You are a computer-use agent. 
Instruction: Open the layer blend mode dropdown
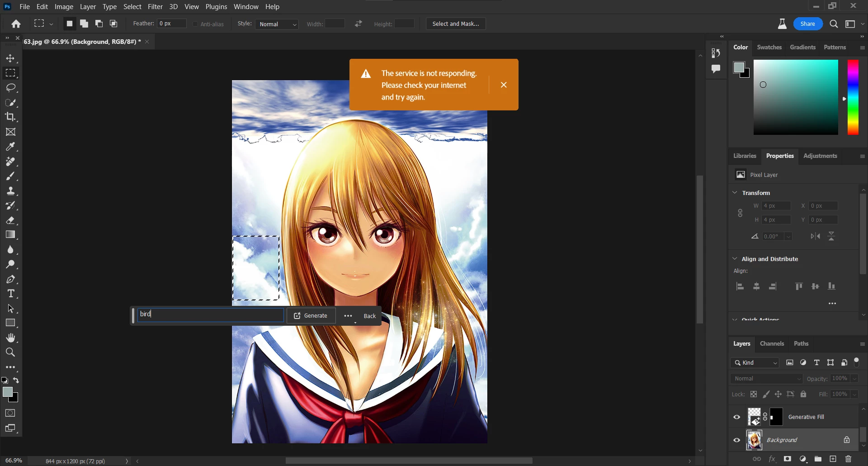coord(767,379)
